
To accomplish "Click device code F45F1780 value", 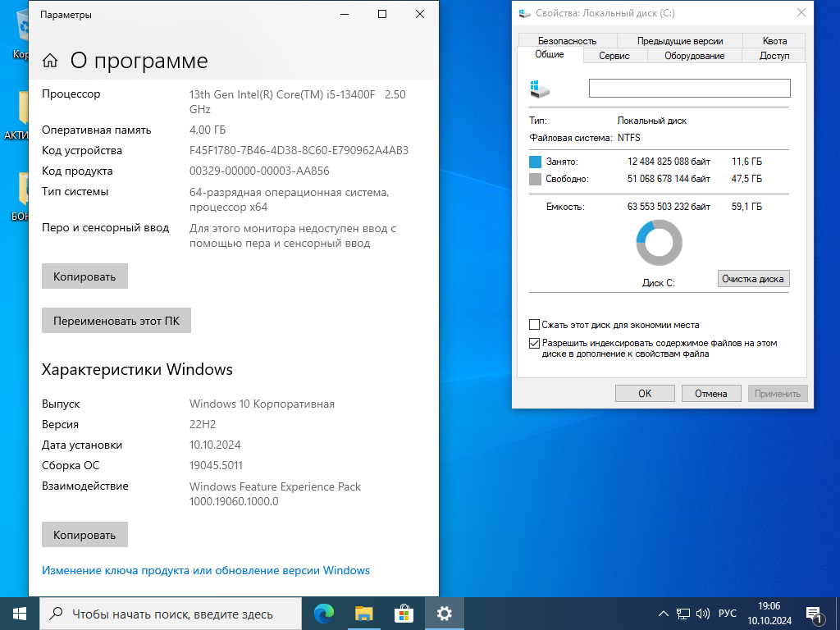I will pyautogui.click(x=299, y=151).
